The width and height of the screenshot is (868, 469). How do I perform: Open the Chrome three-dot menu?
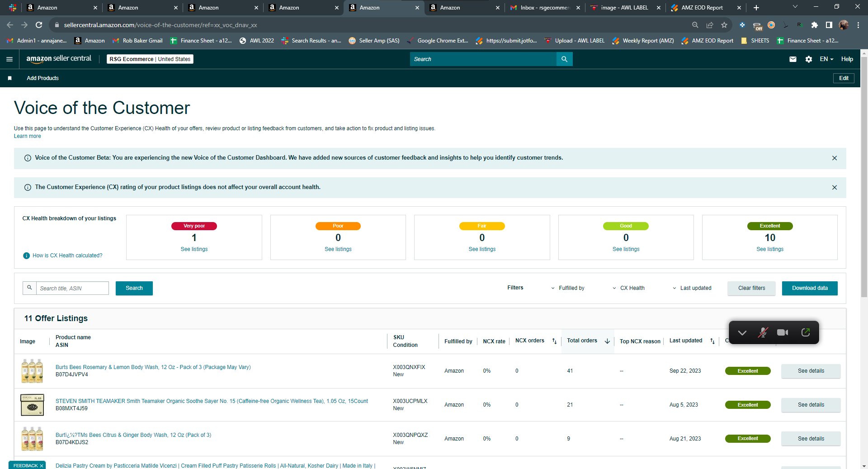(x=858, y=25)
